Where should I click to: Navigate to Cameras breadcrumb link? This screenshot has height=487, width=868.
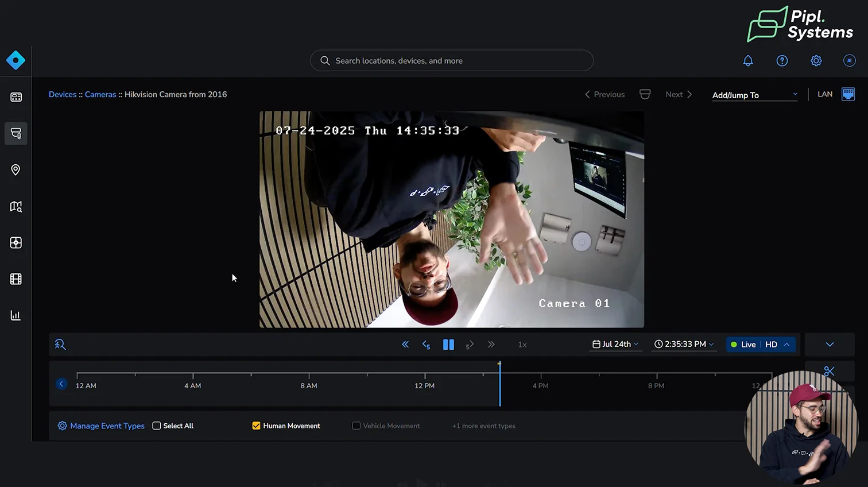tap(100, 94)
